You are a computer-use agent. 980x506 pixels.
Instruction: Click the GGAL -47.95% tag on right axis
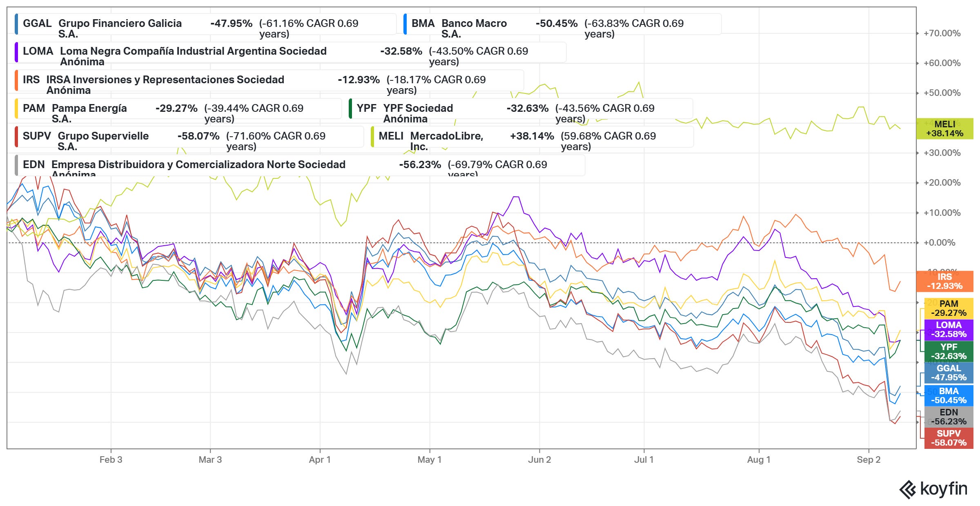(949, 373)
